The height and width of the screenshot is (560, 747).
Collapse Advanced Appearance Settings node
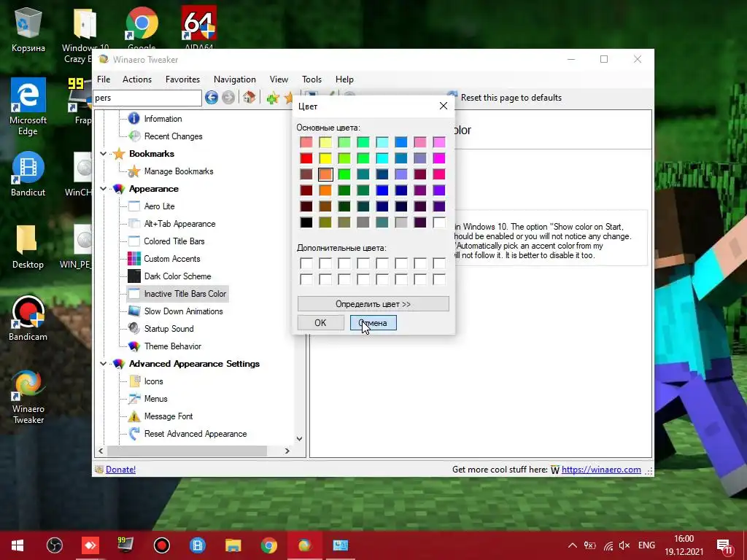(104, 364)
